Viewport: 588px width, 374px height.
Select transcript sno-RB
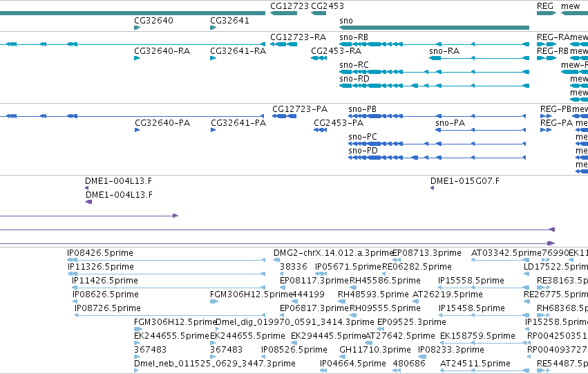pos(434,44)
